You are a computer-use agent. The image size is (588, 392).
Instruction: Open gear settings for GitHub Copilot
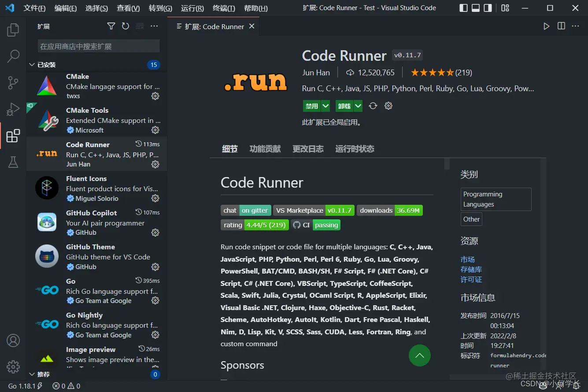pyautogui.click(x=155, y=233)
